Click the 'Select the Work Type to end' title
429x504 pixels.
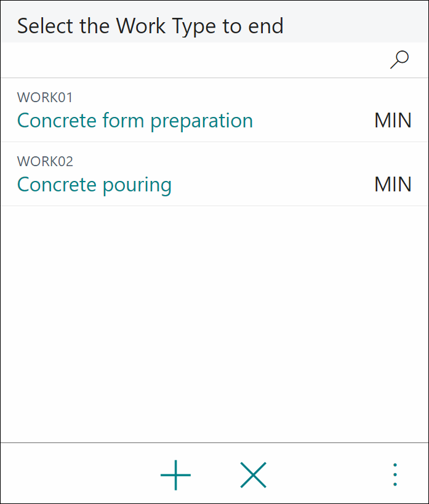click(x=150, y=26)
